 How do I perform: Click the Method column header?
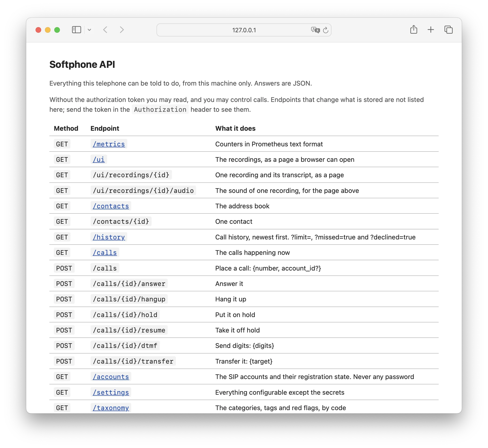(66, 129)
